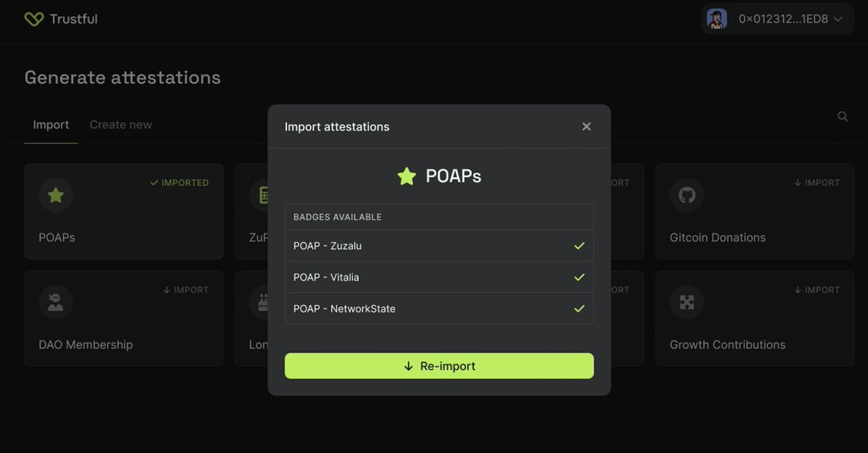Toggle the POAP - NetworkState checkmark

click(579, 308)
